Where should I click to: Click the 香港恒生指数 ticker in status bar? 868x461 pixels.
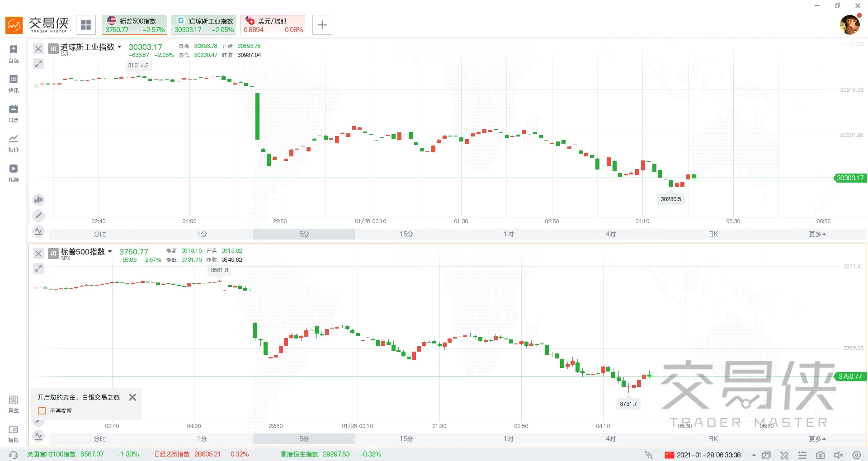click(x=331, y=454)
